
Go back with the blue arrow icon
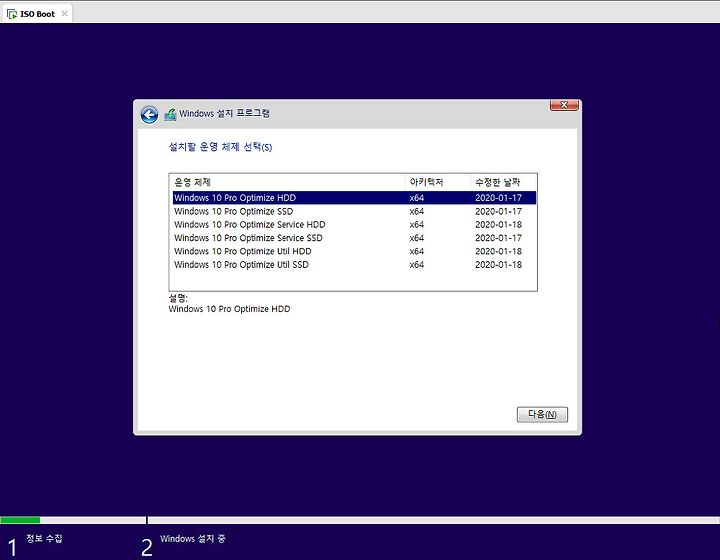click(x=149, y=114)
